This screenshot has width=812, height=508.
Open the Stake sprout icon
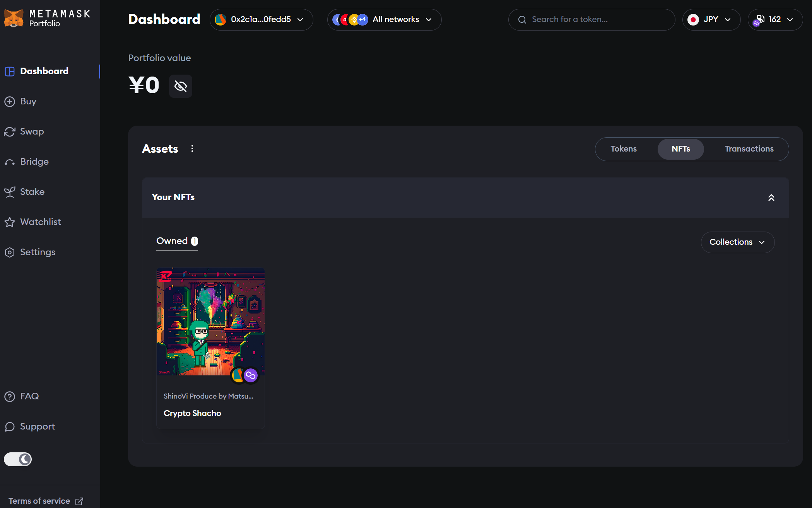tap(10, 192)
